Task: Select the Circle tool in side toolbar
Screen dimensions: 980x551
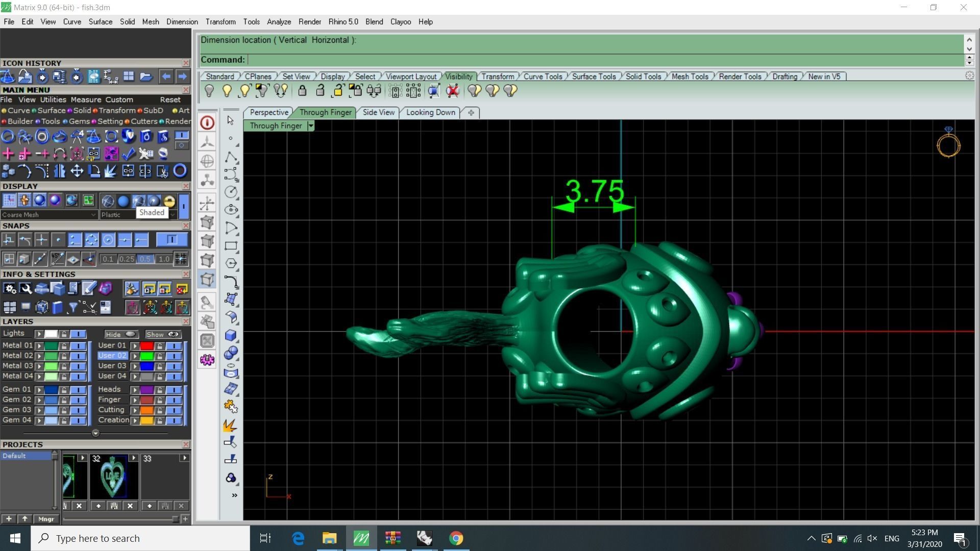Action: [x=231, y=192]
